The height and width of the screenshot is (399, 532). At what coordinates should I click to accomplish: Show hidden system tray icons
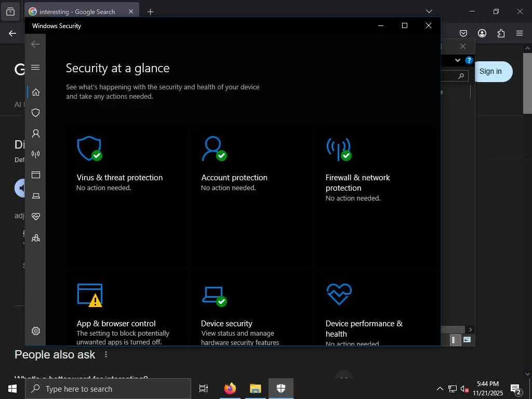pyautogui.click(x=440, y=389)
